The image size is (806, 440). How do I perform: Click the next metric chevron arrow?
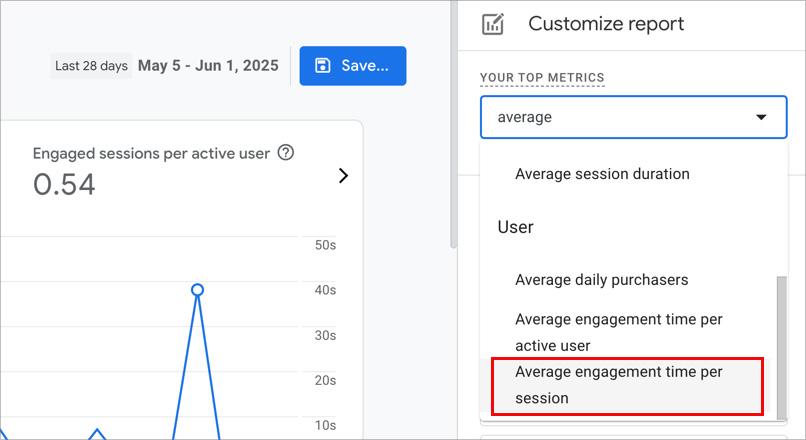pos(343,176)
